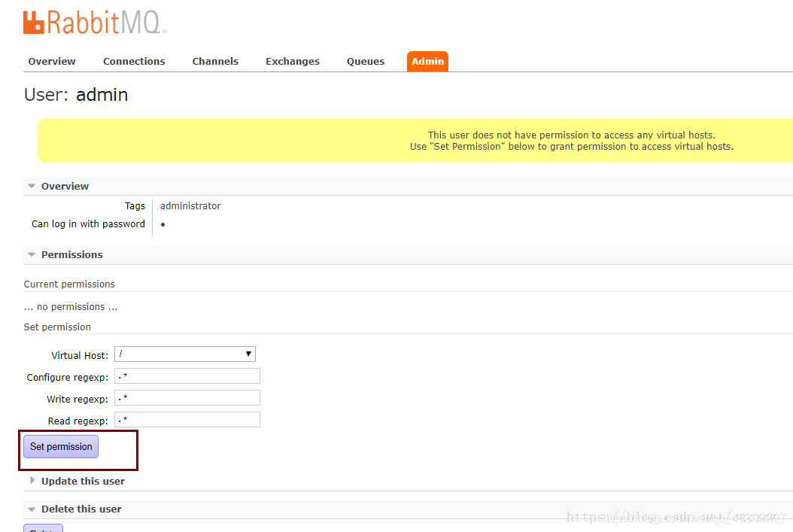Viewport: 793px width, 532px height.
Task: Click the 'Virtual Host:' label
Action: 80,355
